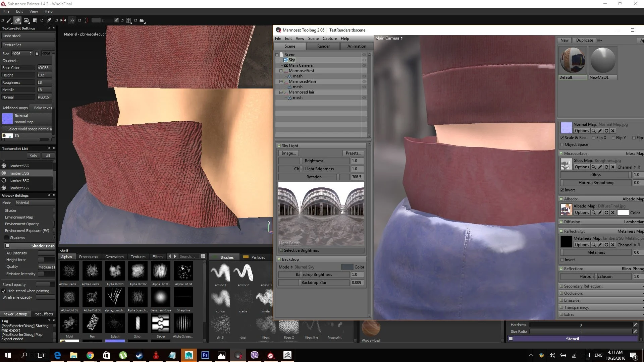
Task: Switch Shelf to grid view icon
Action: coord(203,256)
